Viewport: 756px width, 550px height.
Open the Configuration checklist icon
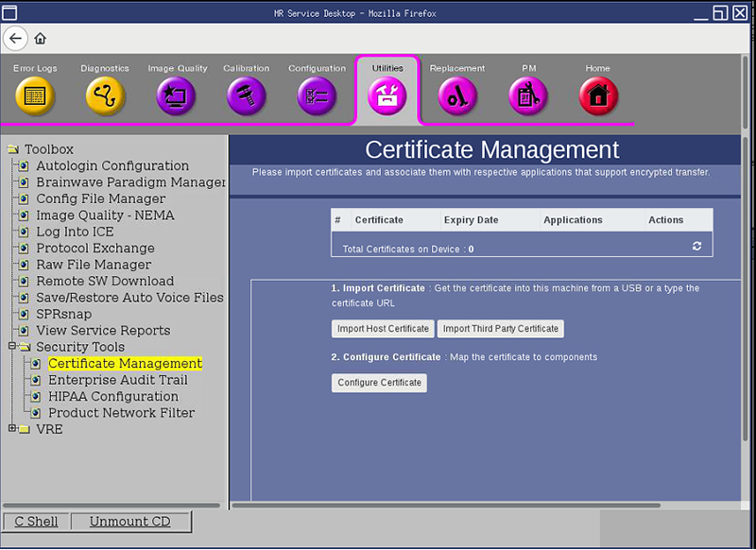pyautogui.click(x=317, y=95)
